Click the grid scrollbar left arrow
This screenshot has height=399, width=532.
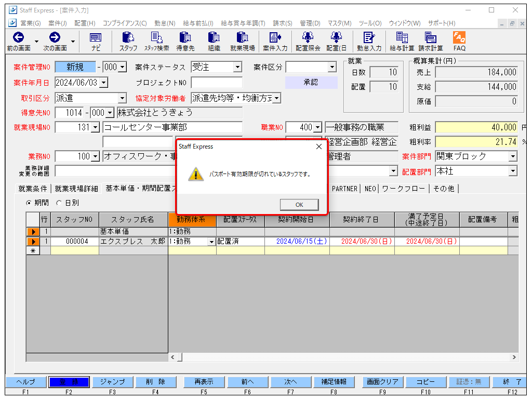[172, 357]
